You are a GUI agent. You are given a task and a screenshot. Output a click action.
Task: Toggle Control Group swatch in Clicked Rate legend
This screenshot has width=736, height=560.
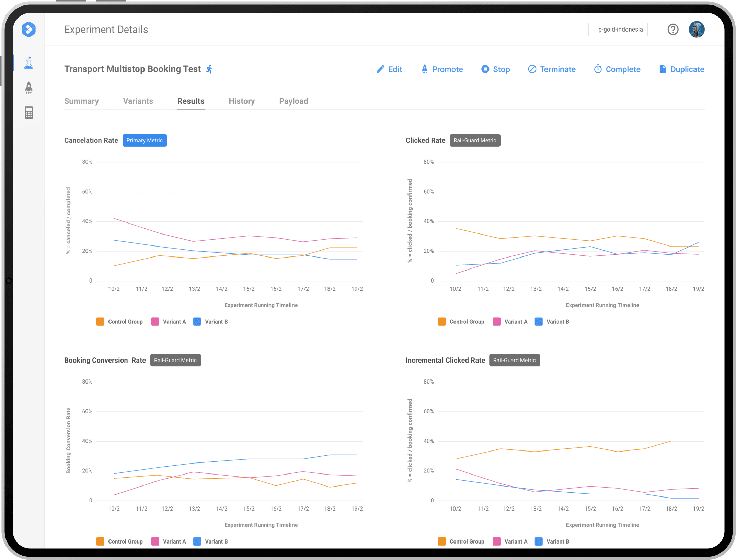(x=442, y=322)
